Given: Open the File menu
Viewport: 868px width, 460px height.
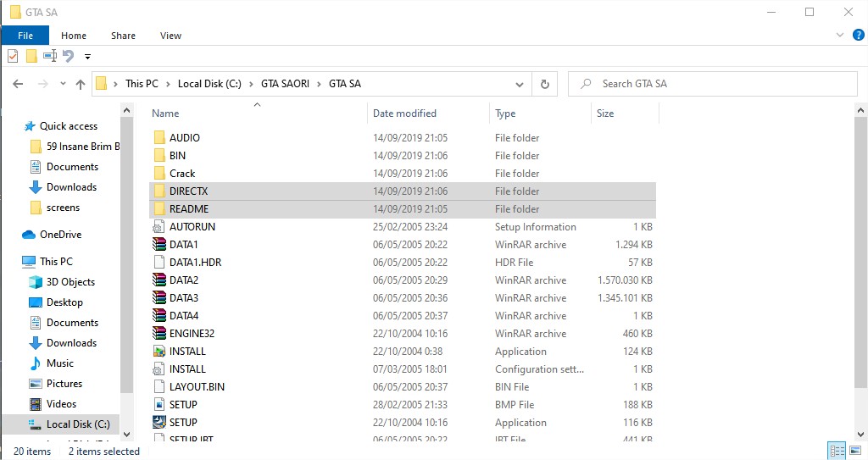Looking at the screenshot, I should (x=25, y=36).
